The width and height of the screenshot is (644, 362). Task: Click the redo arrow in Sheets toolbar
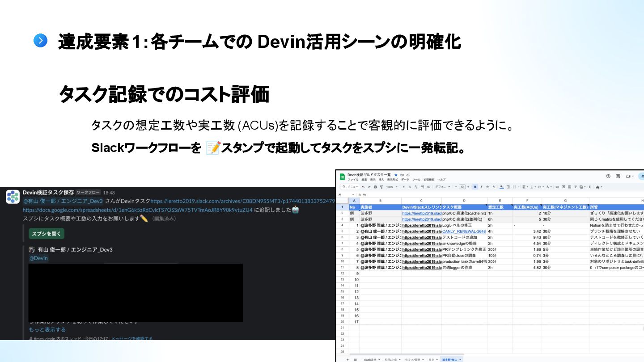(x=369, y=187)
